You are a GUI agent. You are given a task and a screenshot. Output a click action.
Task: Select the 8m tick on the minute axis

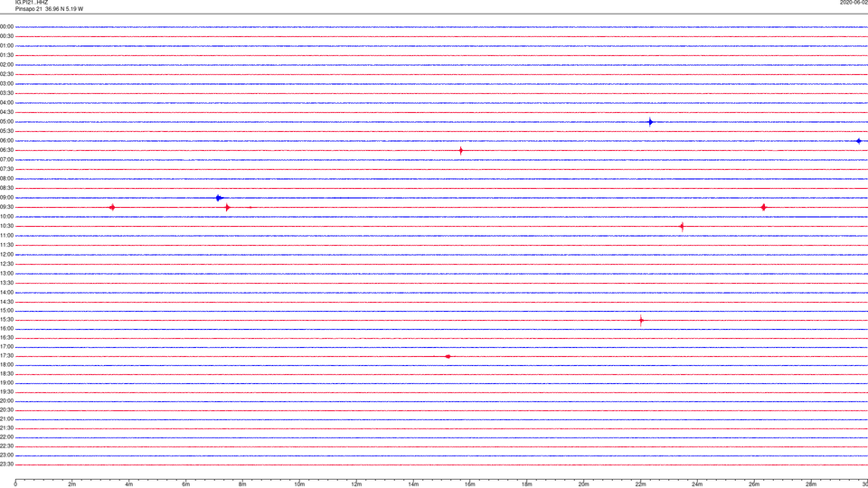[242, 484]
